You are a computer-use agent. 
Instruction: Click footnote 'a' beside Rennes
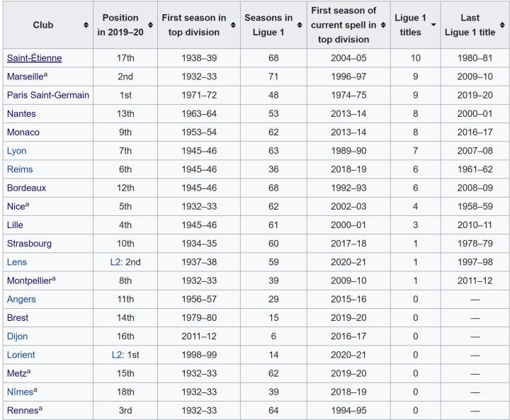point(40,408)
